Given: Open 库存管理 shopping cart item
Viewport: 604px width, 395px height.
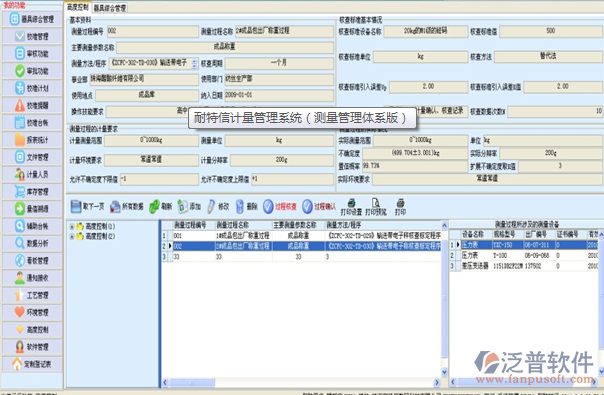Looking at the screenshot, I should click(x=32, y=192).
